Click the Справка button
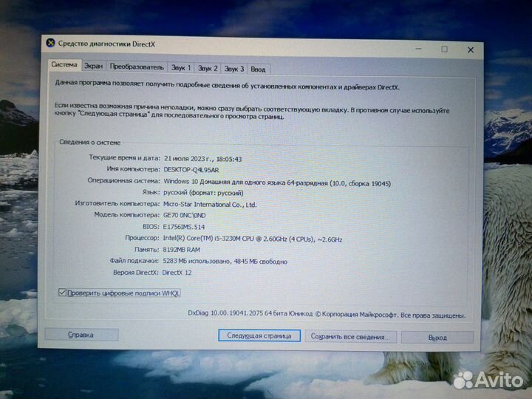The image size is (532, 399). point(81,335)
